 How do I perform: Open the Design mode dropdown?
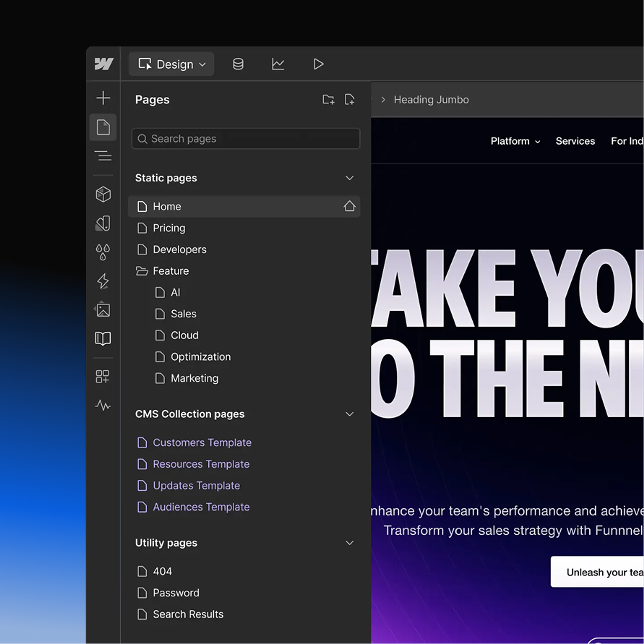coord(172,64)
